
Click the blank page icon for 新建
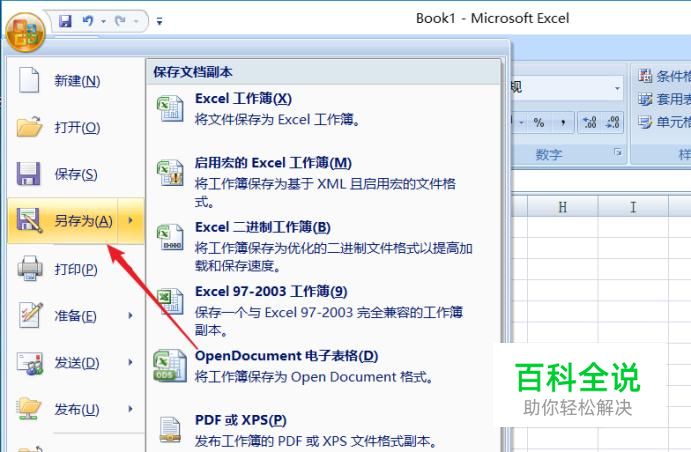click(x=29, y=80)
